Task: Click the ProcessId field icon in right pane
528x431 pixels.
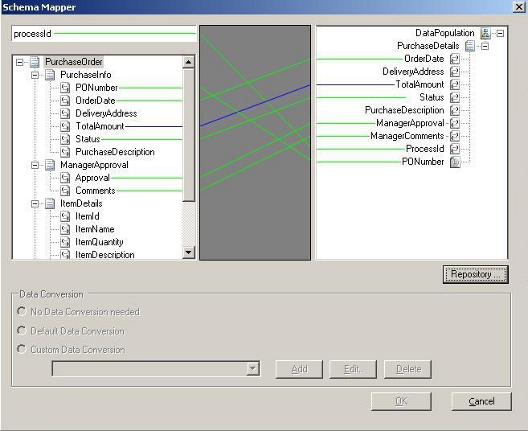Action: tap(455, 149)
